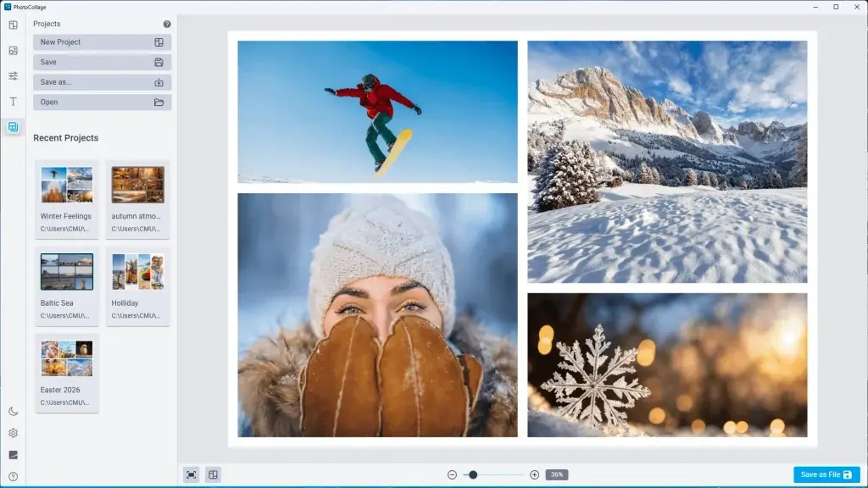This screenshot has width=868, height=488.
Task: Click the zoom slider handle
Action: click(x=473, y=474)
